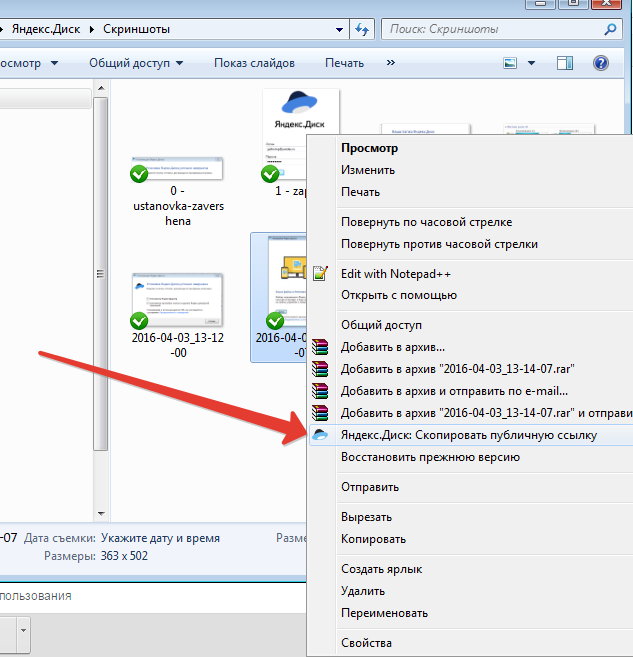Choose 'Восстановить прежнюю версию'
This screenshot has width=633, height=657.
[x=471, y=457]
